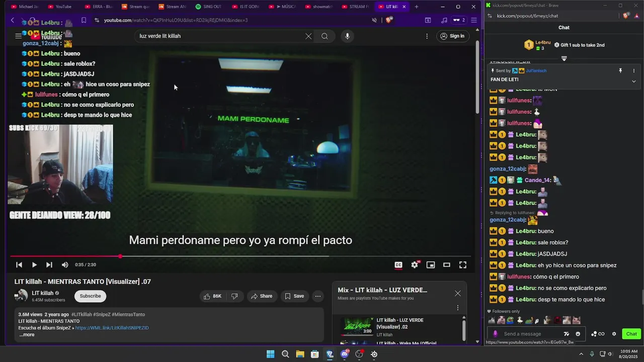Unpin the pinned FAN DE LETI message
The width and height of the screenshot is (644, 362).
click(x=620, y=71)
